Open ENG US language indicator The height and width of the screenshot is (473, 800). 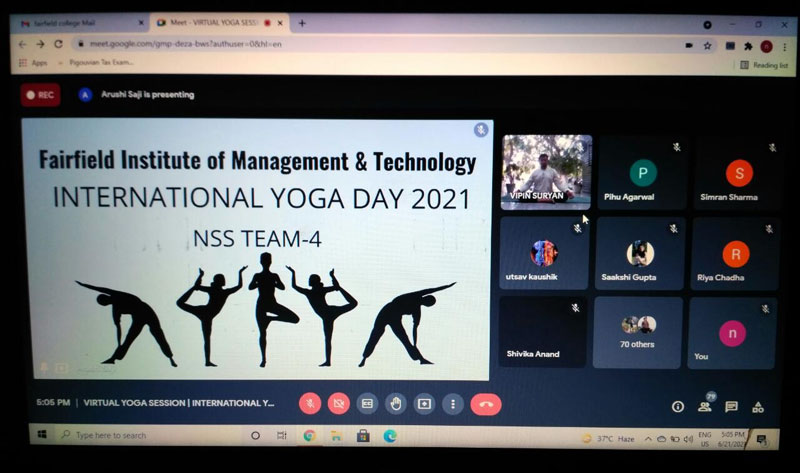(x=705, y=439)
